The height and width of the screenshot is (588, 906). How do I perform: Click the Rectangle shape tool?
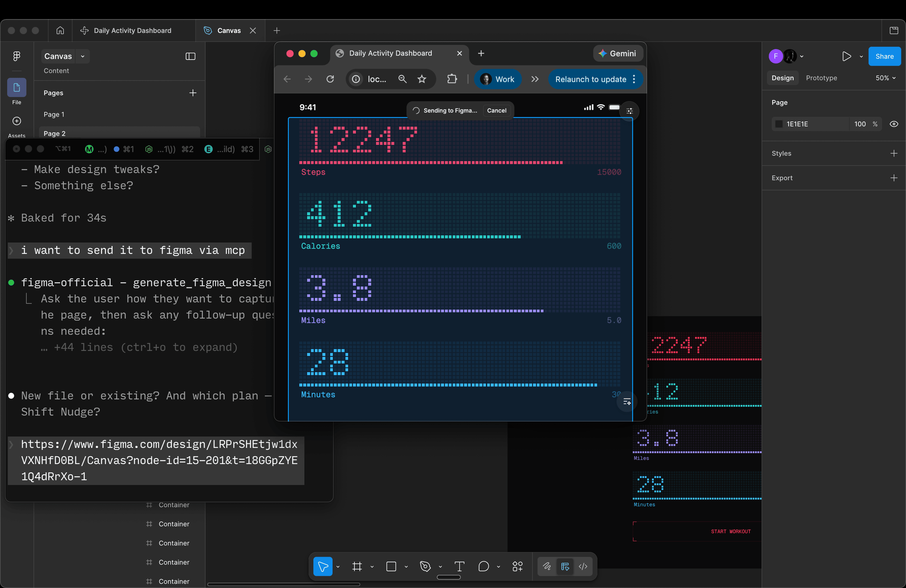coord(391,566)
